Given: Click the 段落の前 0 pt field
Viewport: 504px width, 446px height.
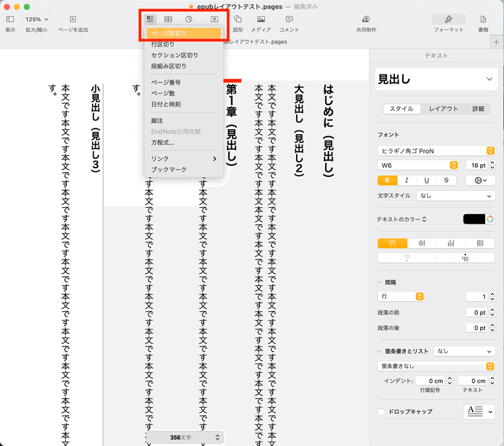Looking at the screenshot, I should [478, 312].
